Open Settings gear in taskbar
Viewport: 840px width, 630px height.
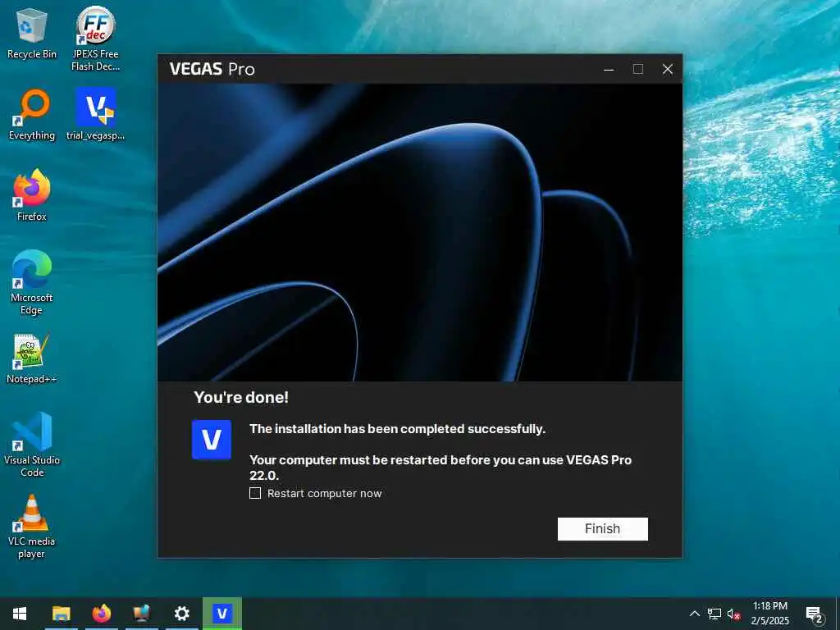[x=181, y=614]
